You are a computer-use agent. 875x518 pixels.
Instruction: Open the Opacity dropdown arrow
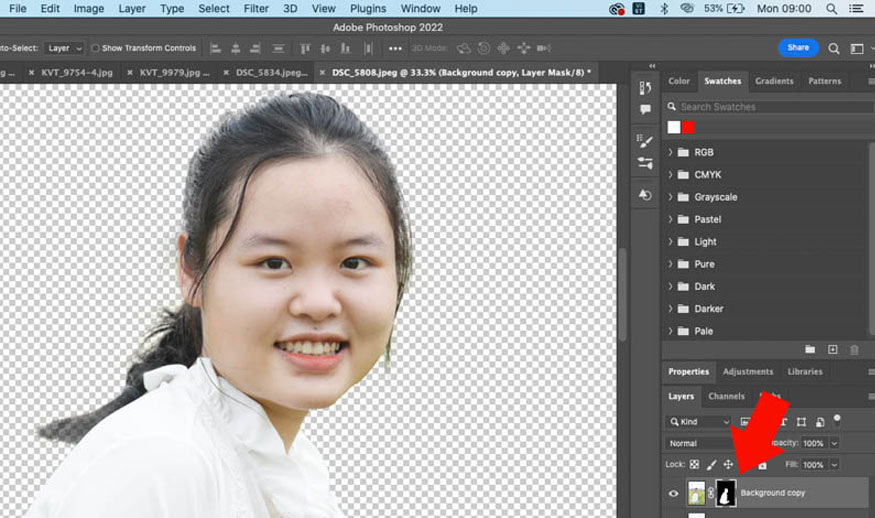click(x=834, y=443)
